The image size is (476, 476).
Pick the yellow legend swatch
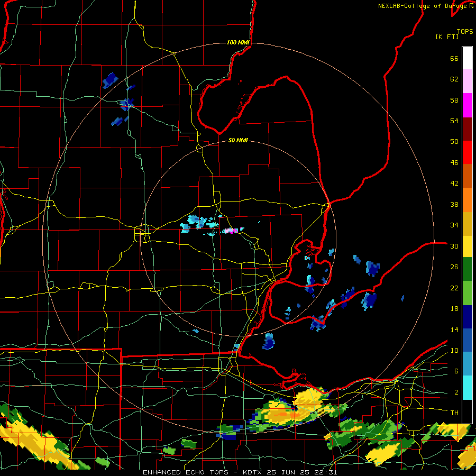click(467, 246)
